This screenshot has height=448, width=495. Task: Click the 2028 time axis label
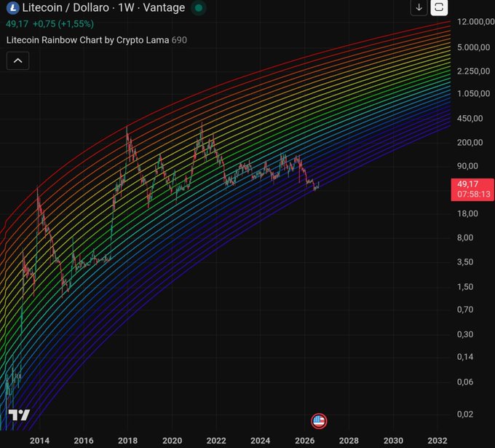coord(349,441)
